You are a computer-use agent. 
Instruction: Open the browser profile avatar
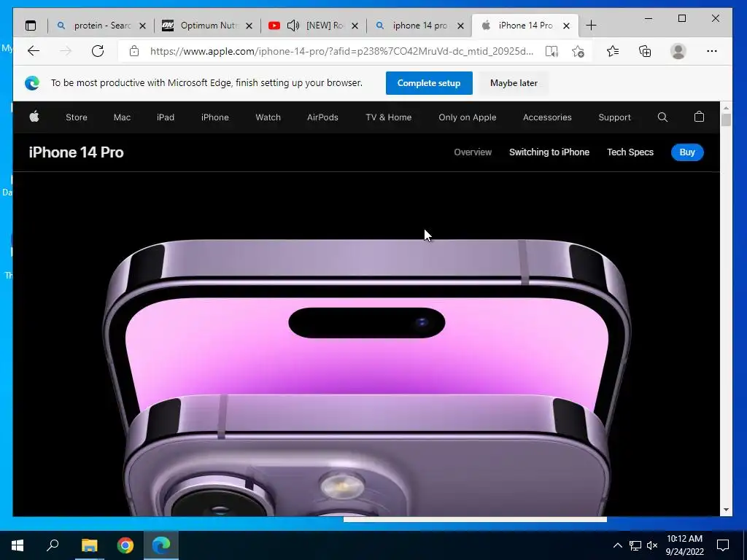click(678, 51)
